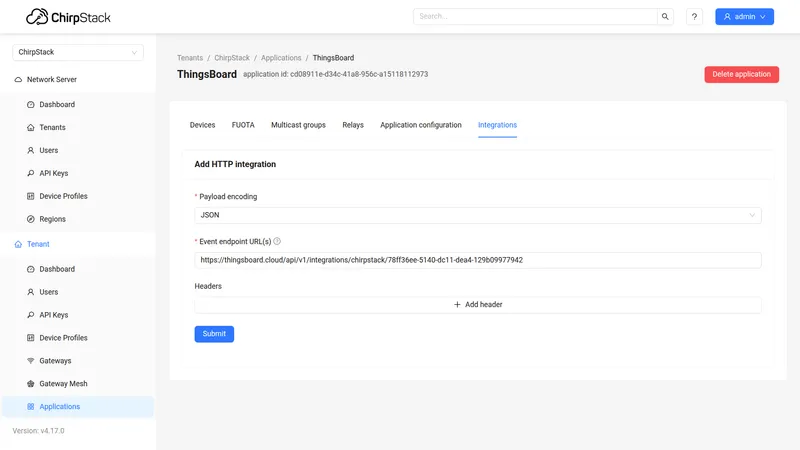Click the Headers label

pyautogui.click(x=208, y=286)
